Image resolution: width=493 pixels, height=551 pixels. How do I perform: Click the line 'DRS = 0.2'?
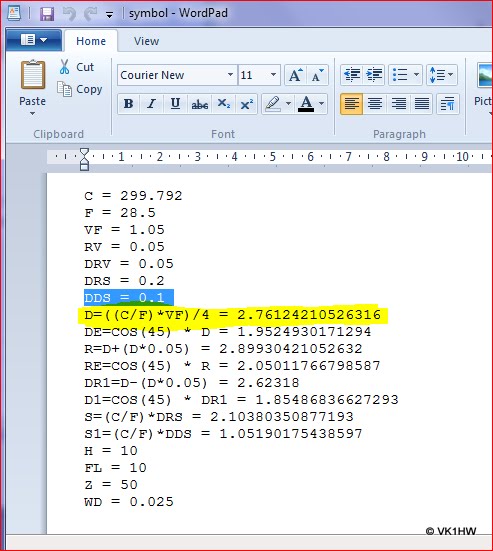(x=124, y=281)
